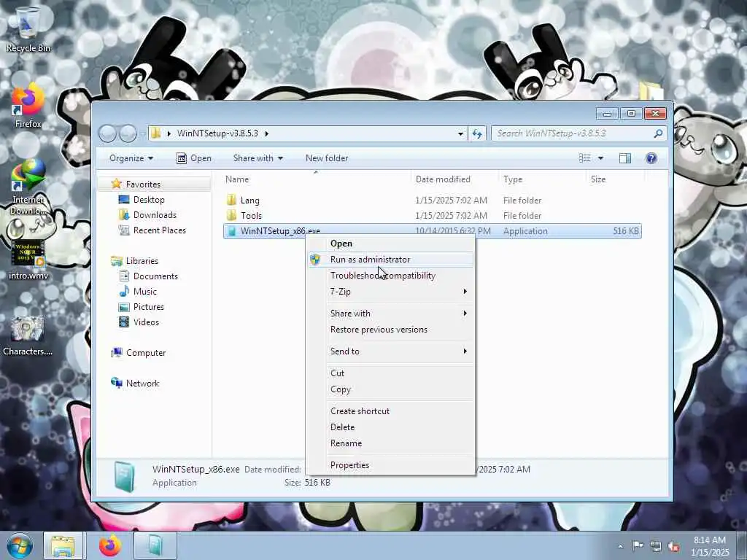This screenshot has width=747, height=560.
Task: Select the Characters desktop file icon
Action: (x=28, y=335)
